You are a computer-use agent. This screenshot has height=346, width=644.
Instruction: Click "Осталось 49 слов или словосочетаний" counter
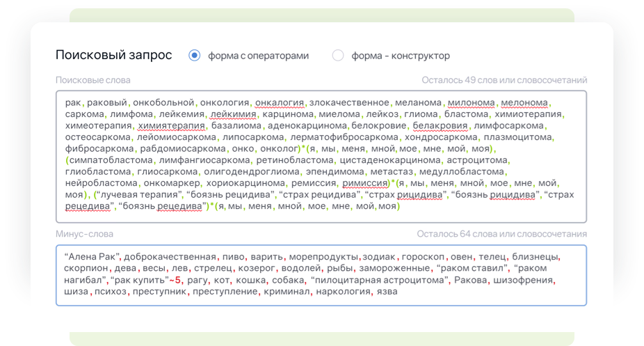(504, 80)
